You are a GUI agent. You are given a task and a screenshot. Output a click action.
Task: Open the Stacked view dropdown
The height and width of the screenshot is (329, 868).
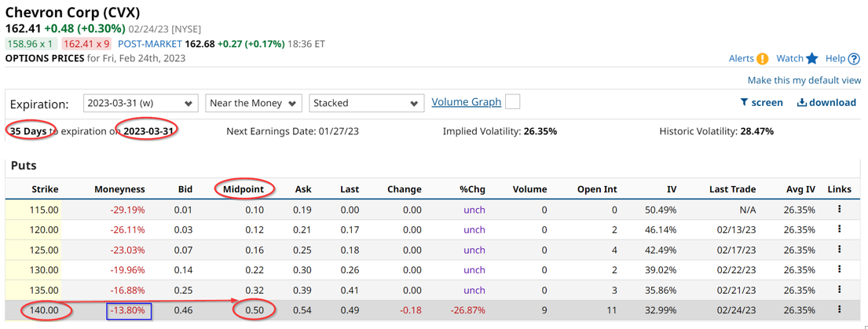[365, 103]
